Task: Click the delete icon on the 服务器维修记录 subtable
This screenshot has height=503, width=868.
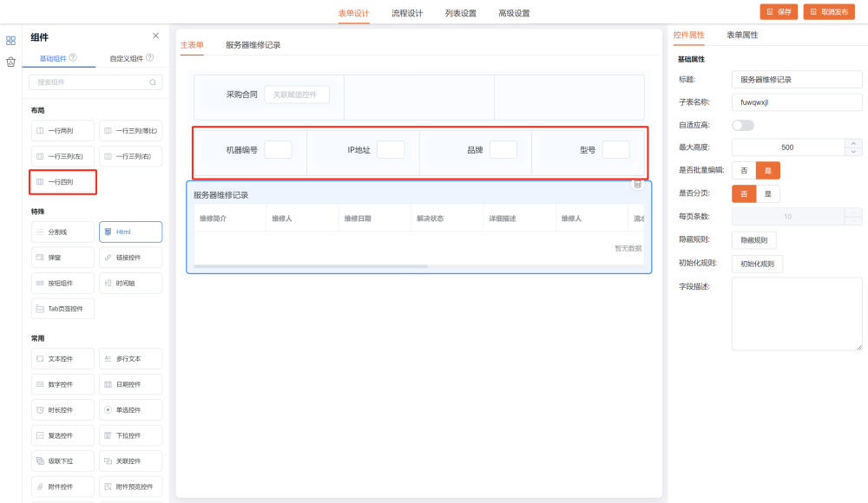Action: pos(637,184)
